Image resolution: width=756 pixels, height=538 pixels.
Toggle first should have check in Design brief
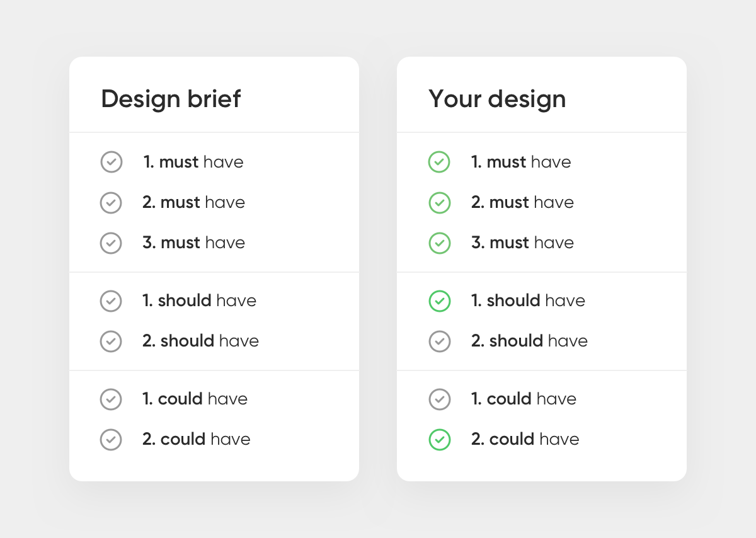click(x=112, y=300)
